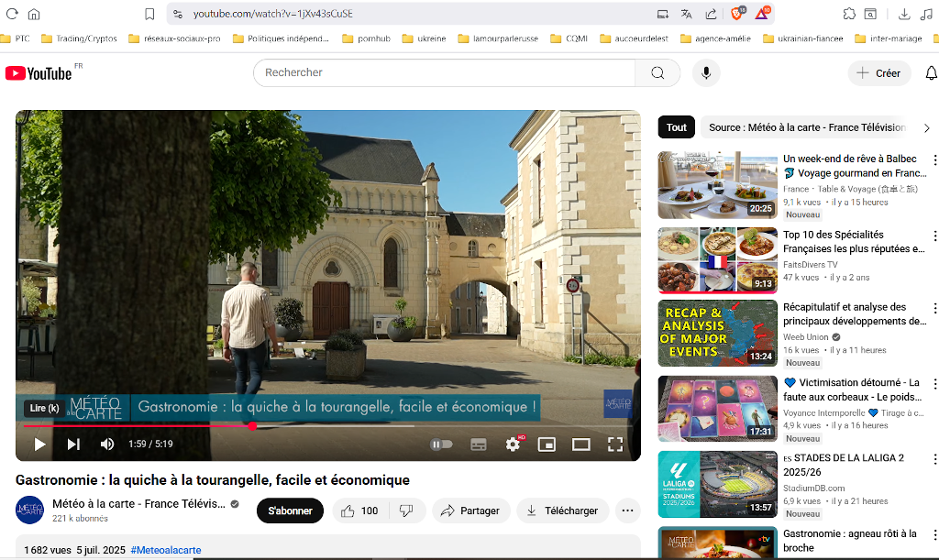
Task: Click the Partager button
Action: coord(470,511)
